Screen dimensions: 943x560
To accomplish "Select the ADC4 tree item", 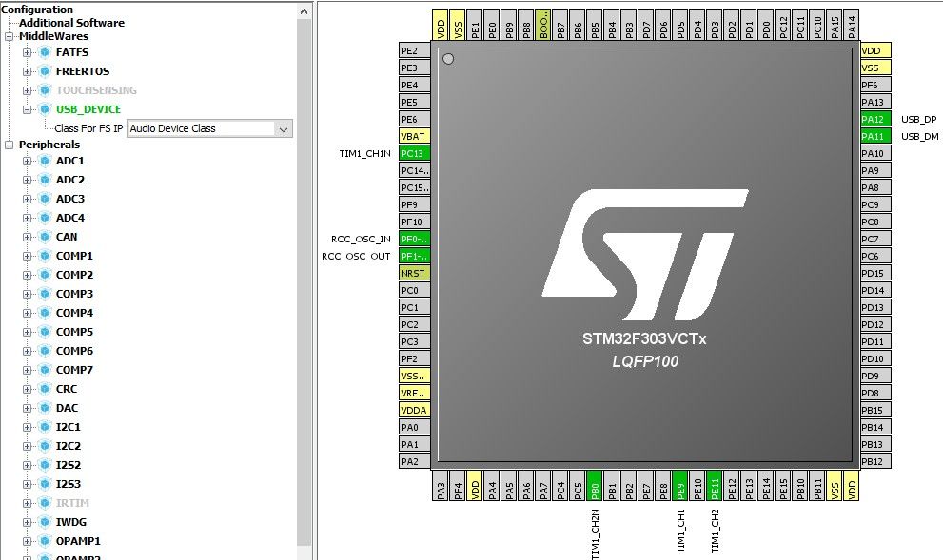I will point(70,218).
